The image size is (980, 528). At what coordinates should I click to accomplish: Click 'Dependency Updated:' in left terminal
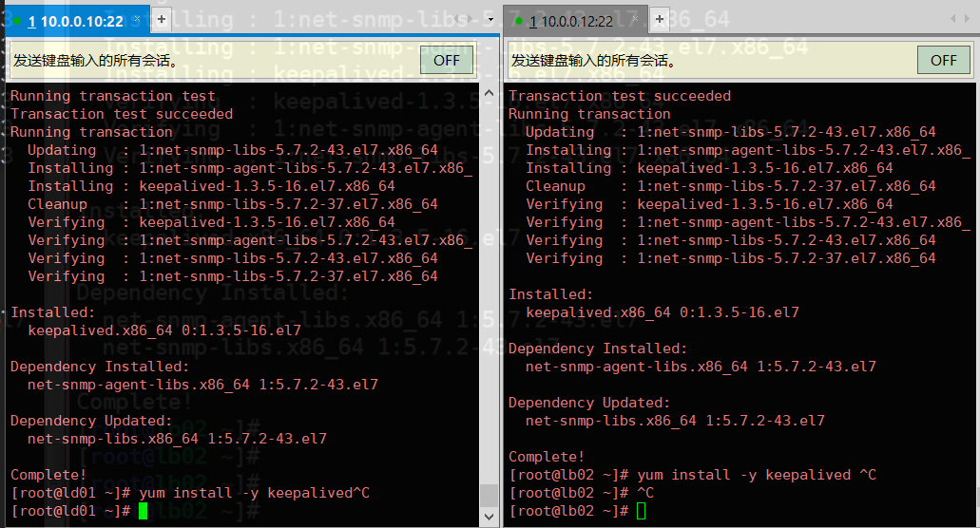[x=90, y=421]
